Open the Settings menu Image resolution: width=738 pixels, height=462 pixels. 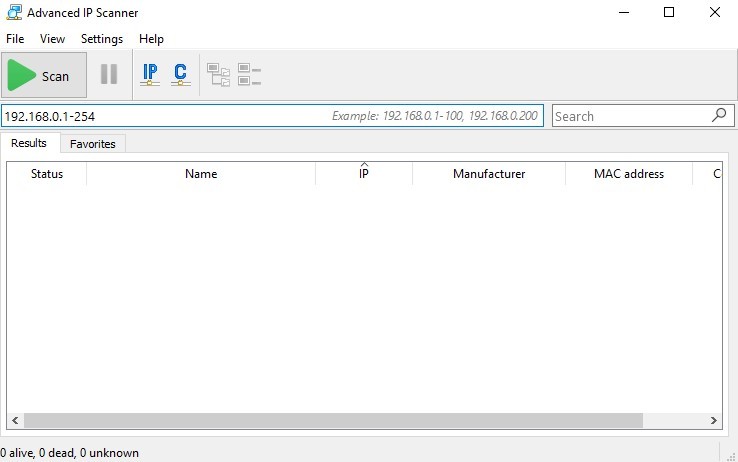(102, 39)
